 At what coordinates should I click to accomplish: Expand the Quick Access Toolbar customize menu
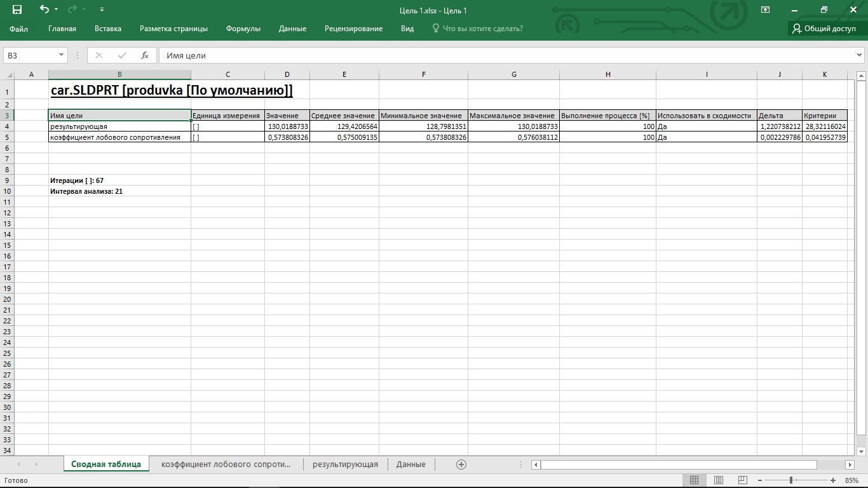pyautogui.click(x=102, y=10)
